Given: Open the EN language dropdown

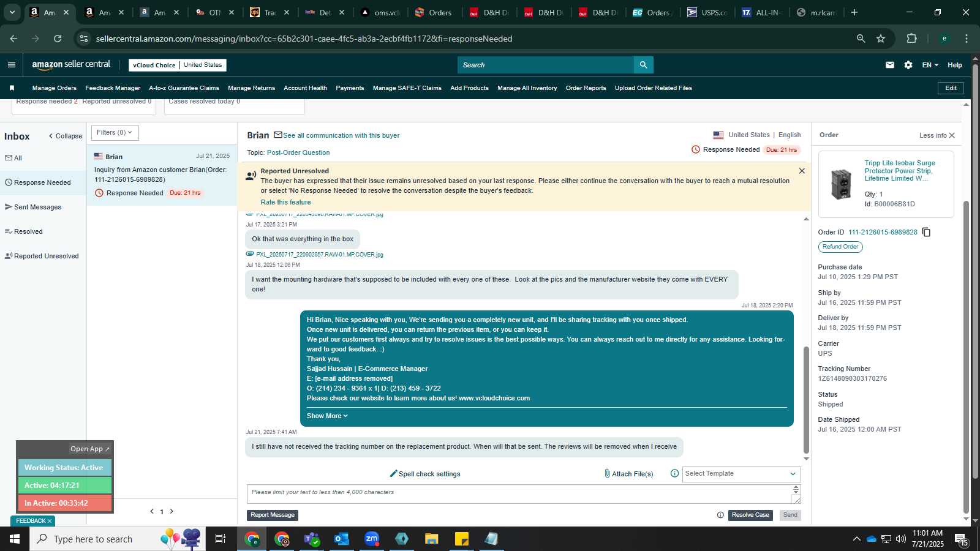Looking at the screenshot, I should 930,65.
